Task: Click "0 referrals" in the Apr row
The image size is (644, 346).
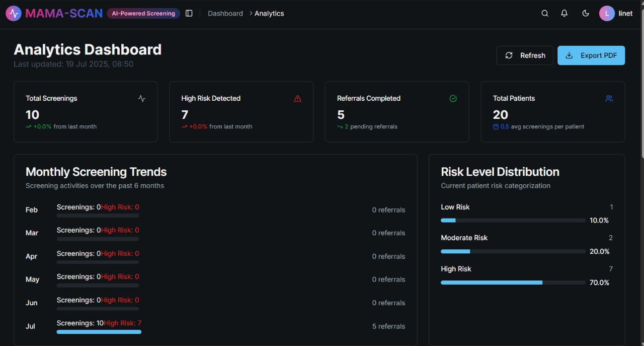Action: [x=388, y=256]
